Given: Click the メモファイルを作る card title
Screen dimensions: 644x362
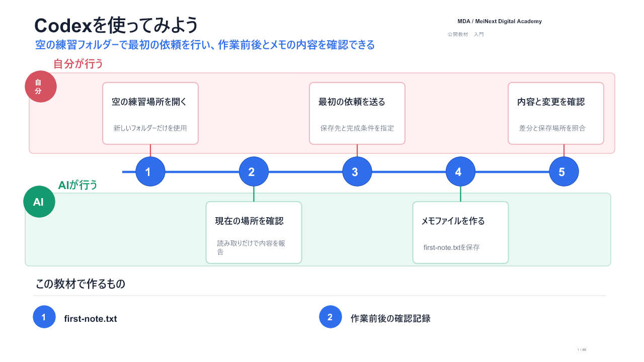Looking at the screenshot, I should click(453, 221).
